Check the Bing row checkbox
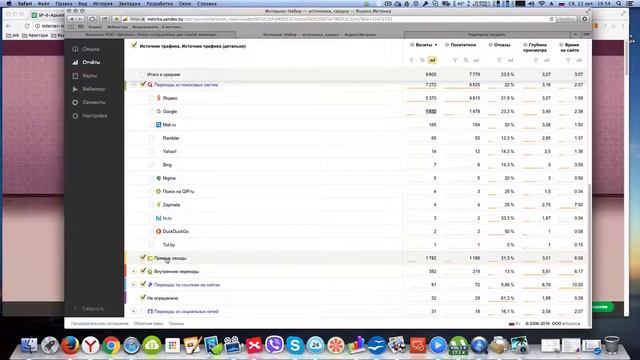This screenshot has width=640, height=360. pos(151,165)
